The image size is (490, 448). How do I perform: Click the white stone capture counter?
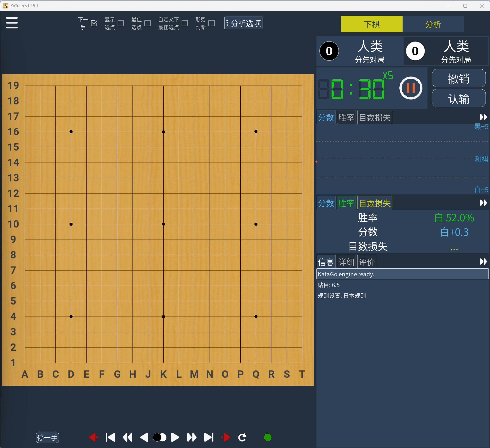[415, 51]
